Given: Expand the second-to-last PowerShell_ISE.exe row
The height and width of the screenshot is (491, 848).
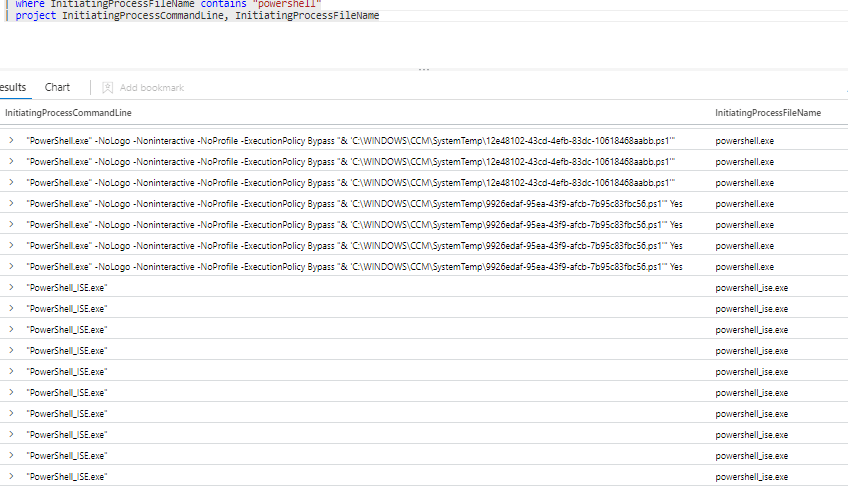Looking at the screenshot, I should coord(11,455).
